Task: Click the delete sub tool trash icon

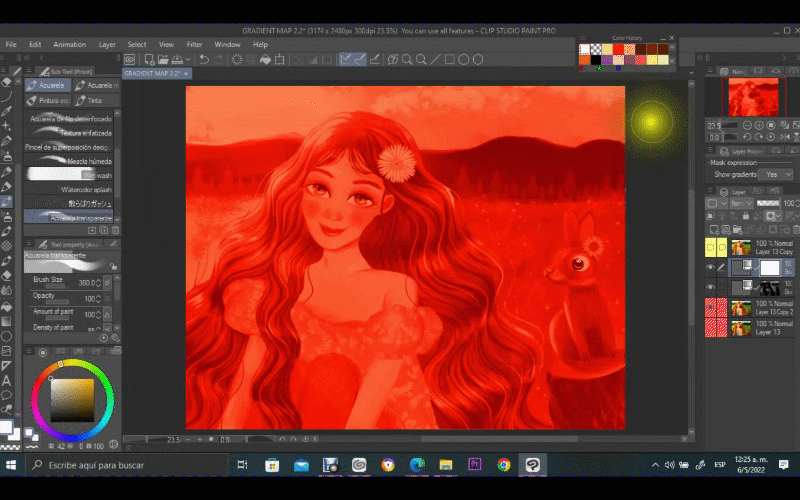Action: tap(113, 230)
